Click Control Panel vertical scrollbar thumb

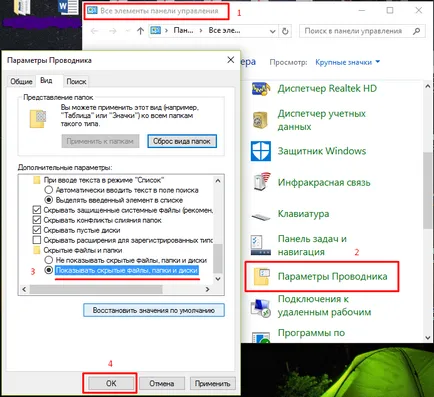(428, 190)
